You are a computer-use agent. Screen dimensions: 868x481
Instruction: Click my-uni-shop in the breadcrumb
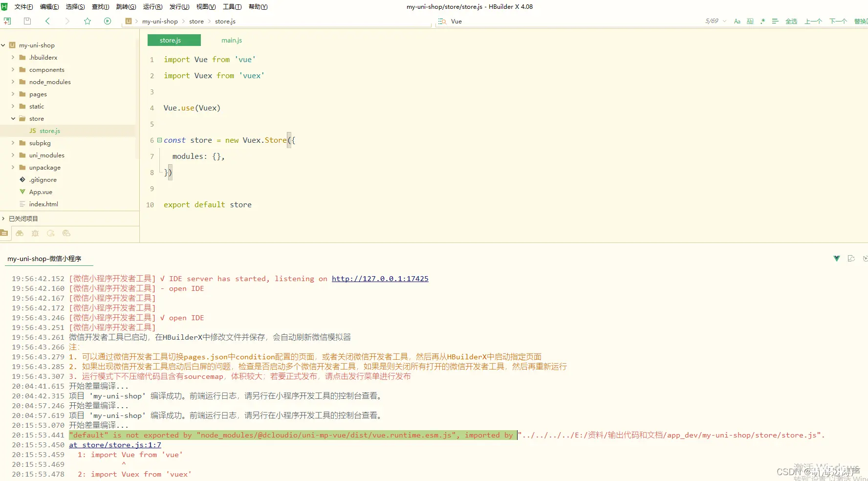click(160, 22)
